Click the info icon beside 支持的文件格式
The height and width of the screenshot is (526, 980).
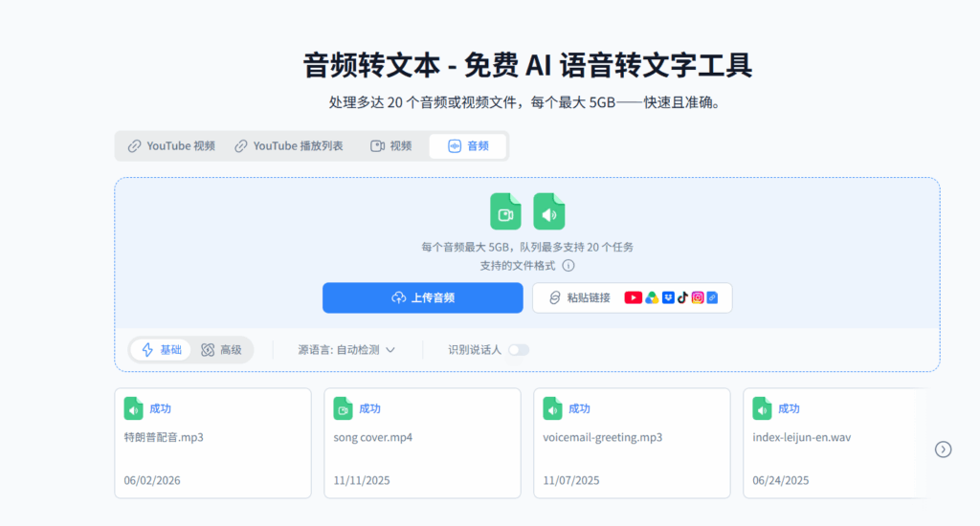568,266
